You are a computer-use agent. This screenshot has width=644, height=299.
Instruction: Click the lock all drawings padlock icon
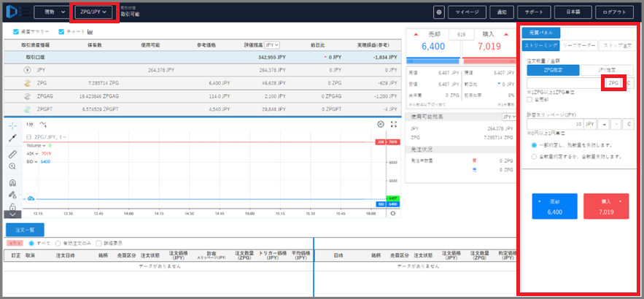[12, 206]
